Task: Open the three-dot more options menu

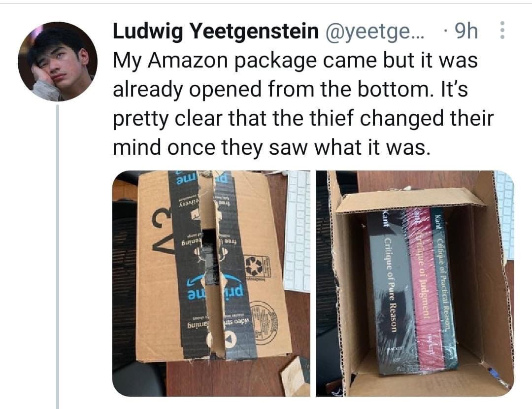Action: (502, 31)
